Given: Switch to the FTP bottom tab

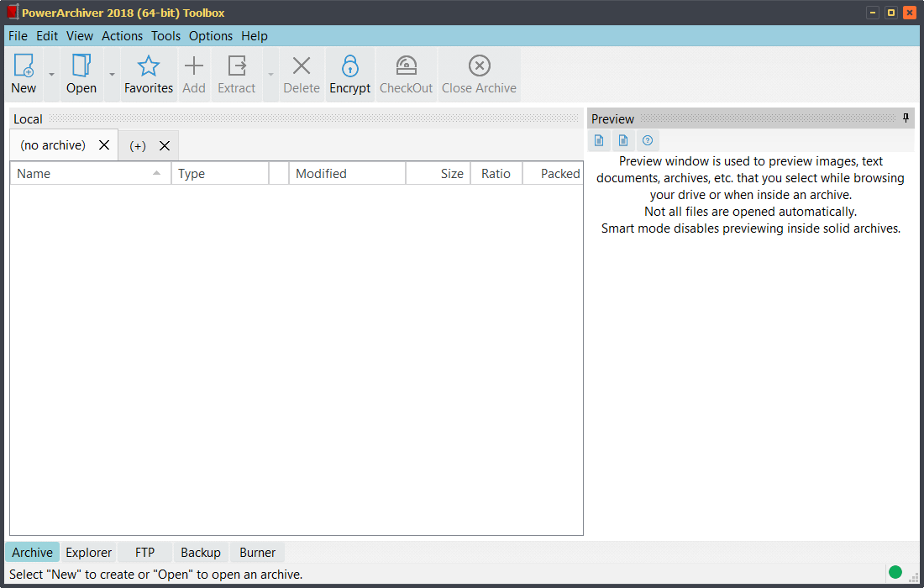Looking at the screenshot, I should pyautogui.click(x=145, y=553).
